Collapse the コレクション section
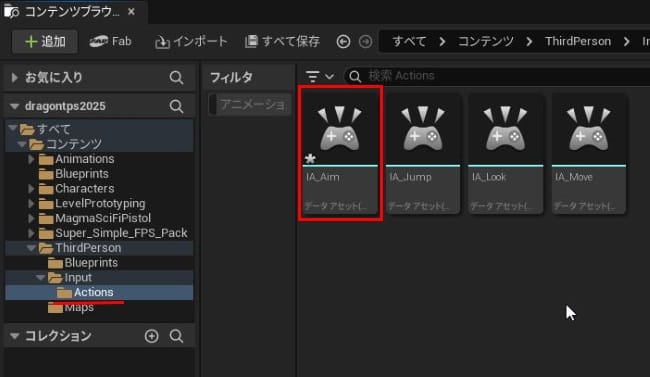 point(15,336)
